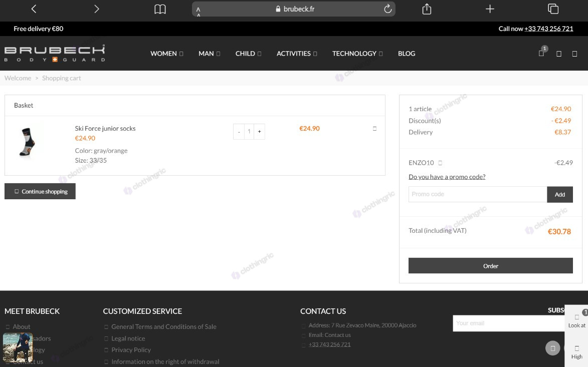Open a new tab with the plus icon
Image resolution: width=588 pixels, height=367 pixels.
point(490,9)
